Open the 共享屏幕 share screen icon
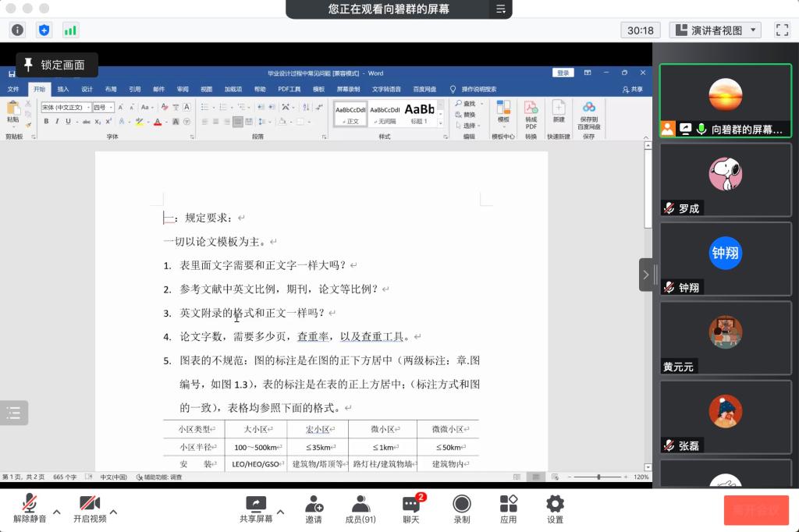799x532 pixels. coord(255,508)
